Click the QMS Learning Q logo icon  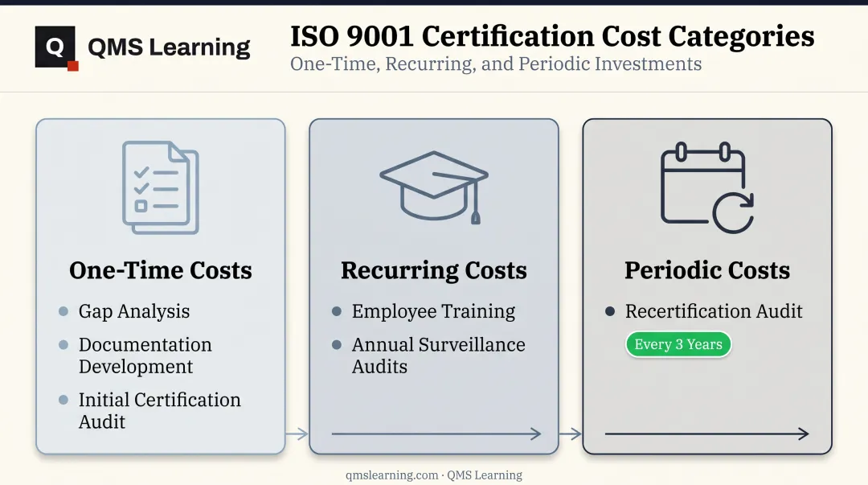(x=56, y=48)
